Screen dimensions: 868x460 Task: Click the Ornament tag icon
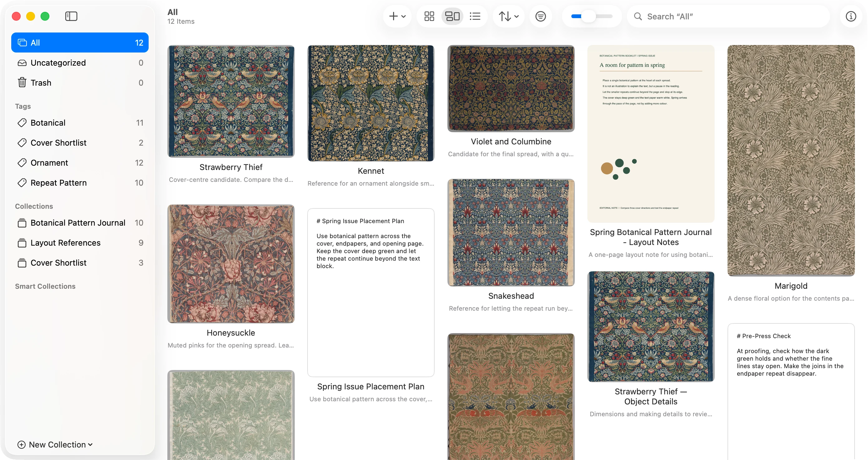point(22,162)
